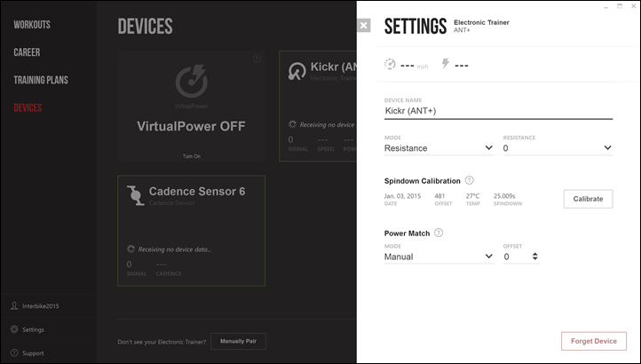Edit the Device Name field
The image size is (641, 364).
tap(498, 111)
